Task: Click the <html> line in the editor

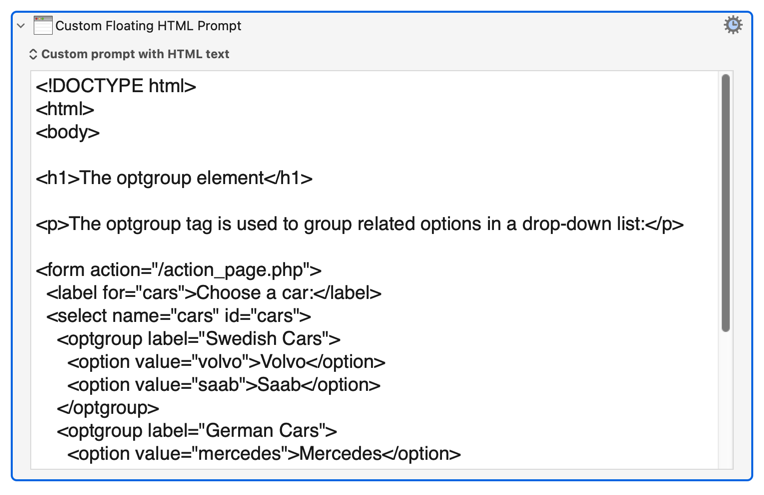Action: [65, 109]
